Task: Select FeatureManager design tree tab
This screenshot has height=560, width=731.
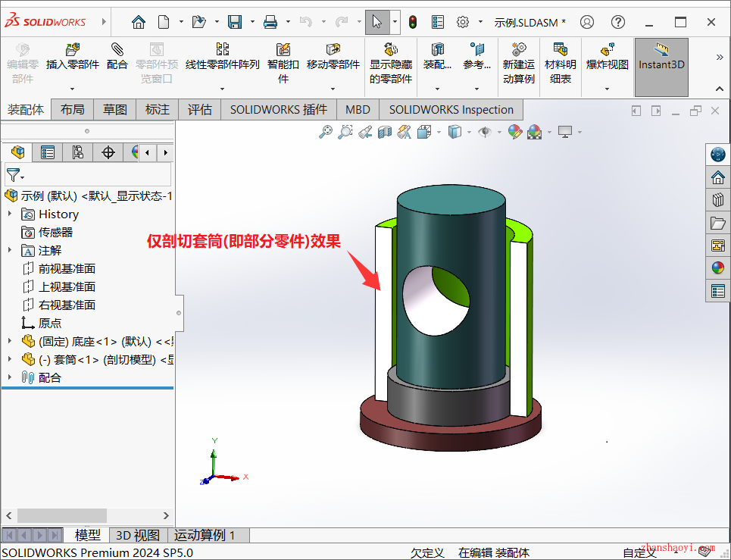Action: [x=17, y=152]
